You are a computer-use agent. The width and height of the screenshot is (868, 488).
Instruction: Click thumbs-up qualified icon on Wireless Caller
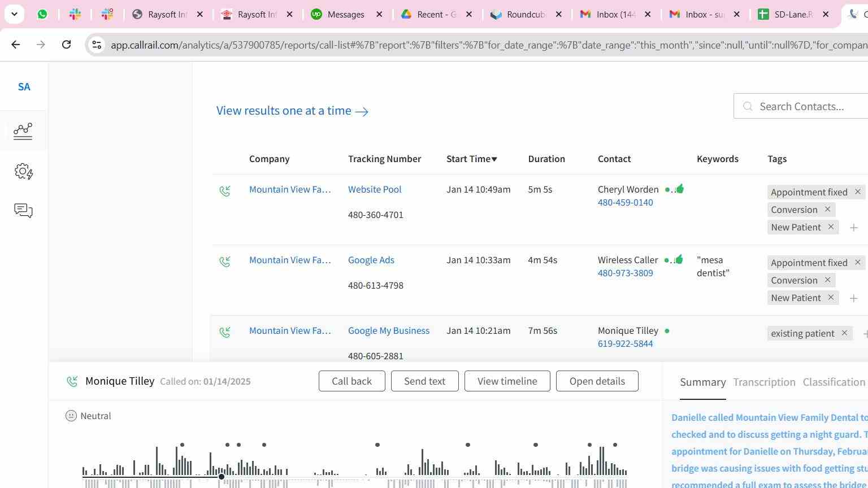point(679,259)
